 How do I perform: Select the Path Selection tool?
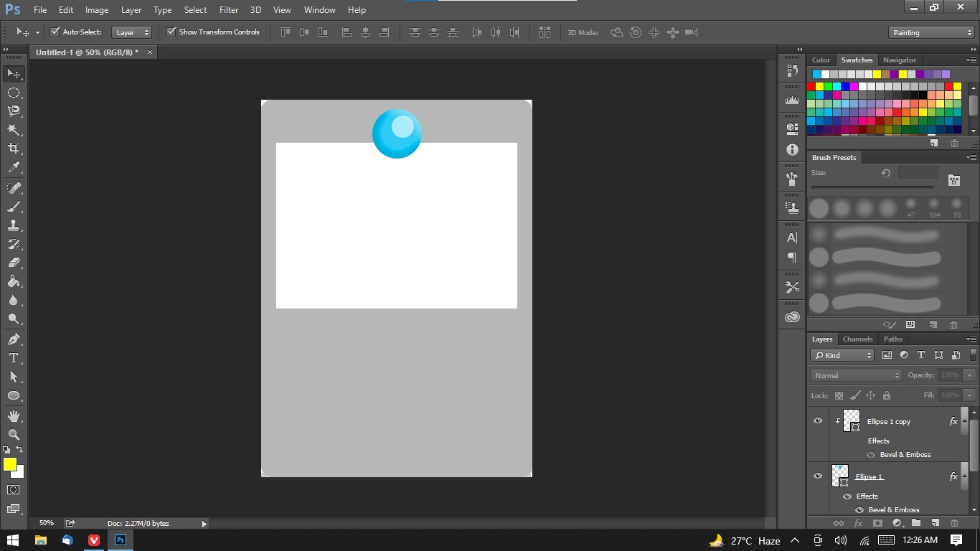[14, 377]
